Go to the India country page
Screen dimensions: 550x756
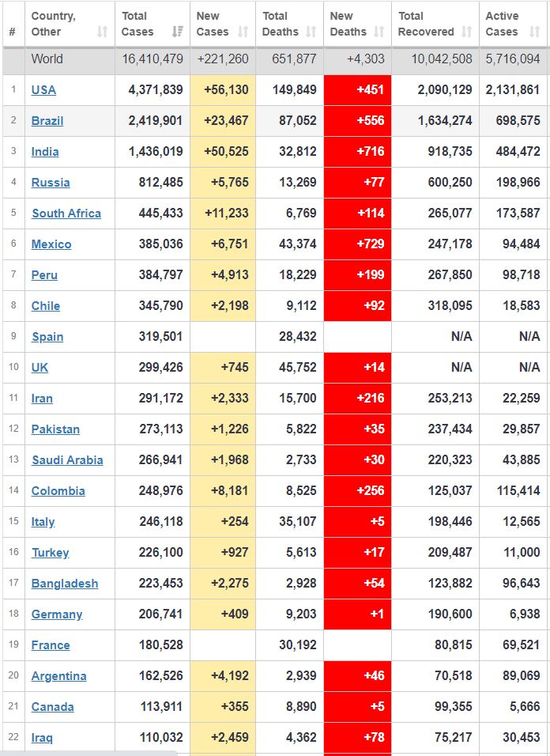(x=45, y=152)
